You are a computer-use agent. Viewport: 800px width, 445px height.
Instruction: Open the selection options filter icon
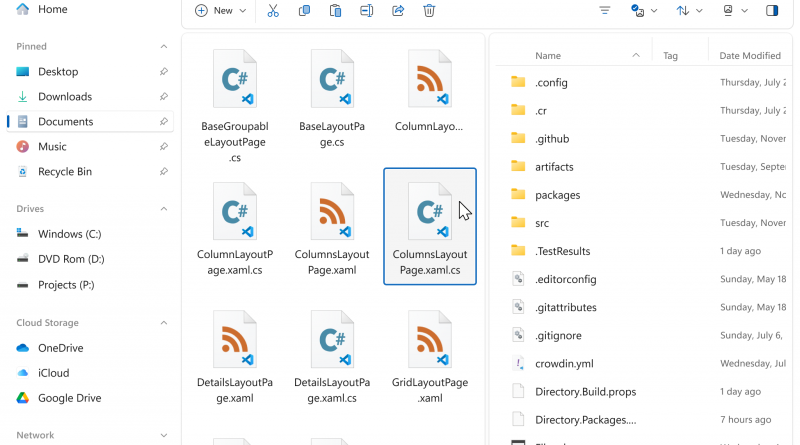point(605,11)
